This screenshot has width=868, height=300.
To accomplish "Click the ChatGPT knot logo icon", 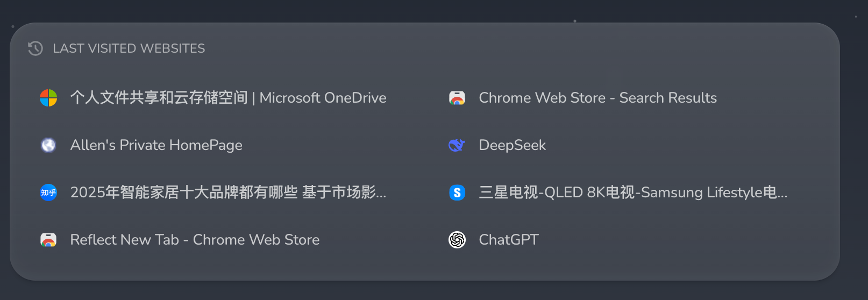I will (457, 240).
